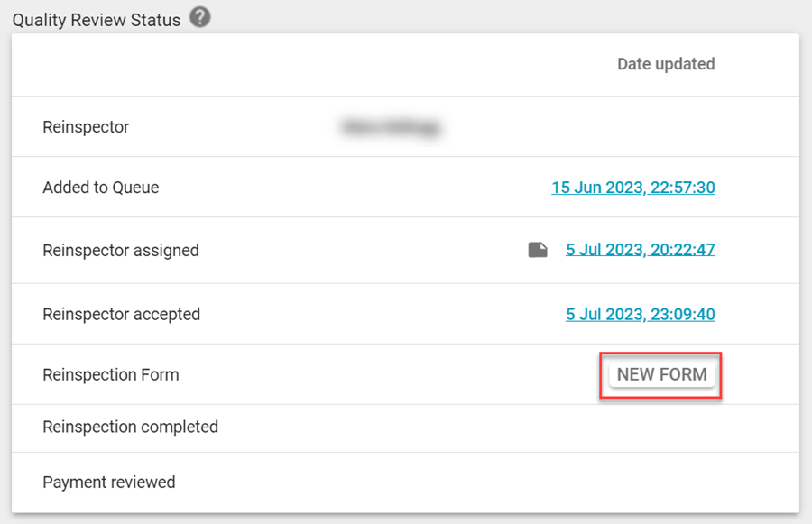Click the help icon beside Quality Review Status

(x=200, y=17)
